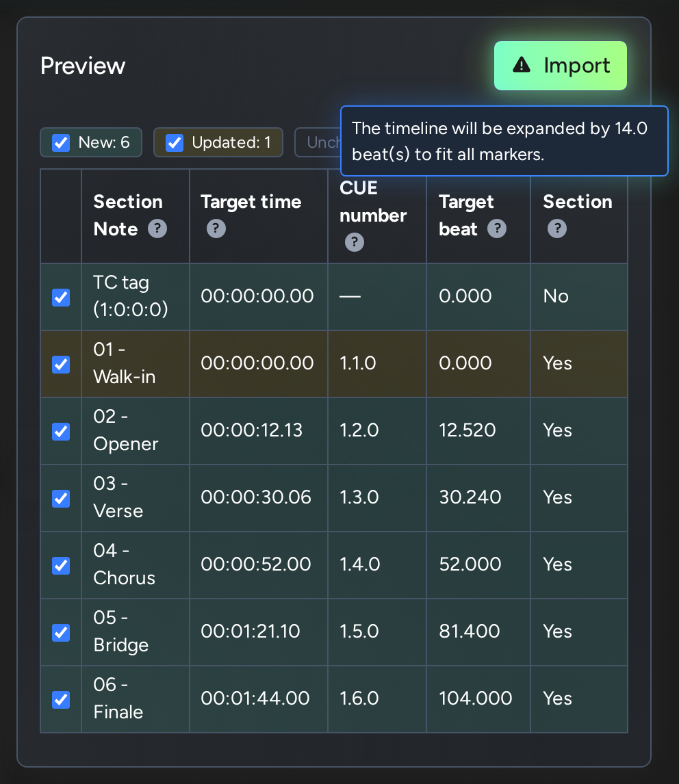Click target beat 12.520
Viewport: 679px width, 784px height.
coord(467,430)
